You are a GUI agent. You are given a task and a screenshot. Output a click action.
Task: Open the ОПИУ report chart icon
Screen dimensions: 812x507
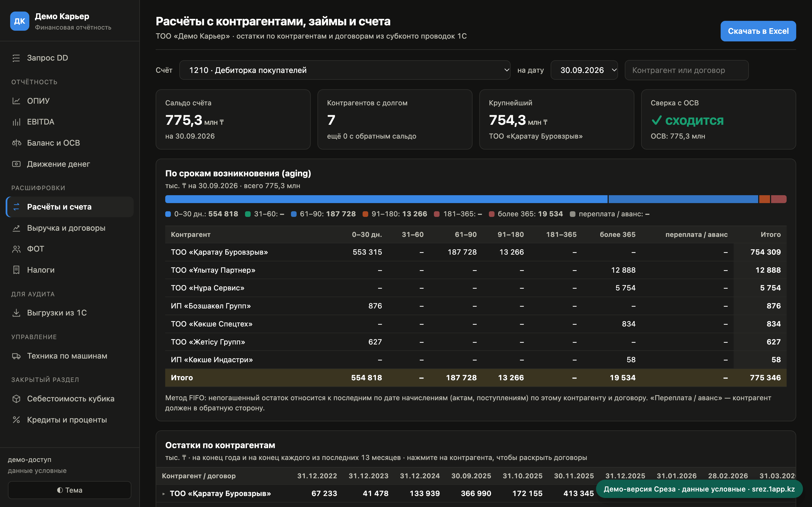[16, 101]
